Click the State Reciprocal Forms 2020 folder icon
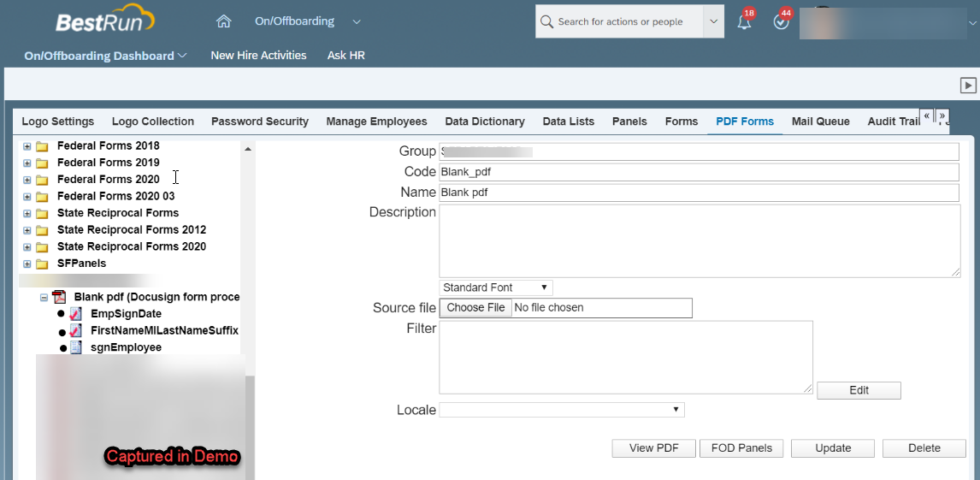 [43, 247]
